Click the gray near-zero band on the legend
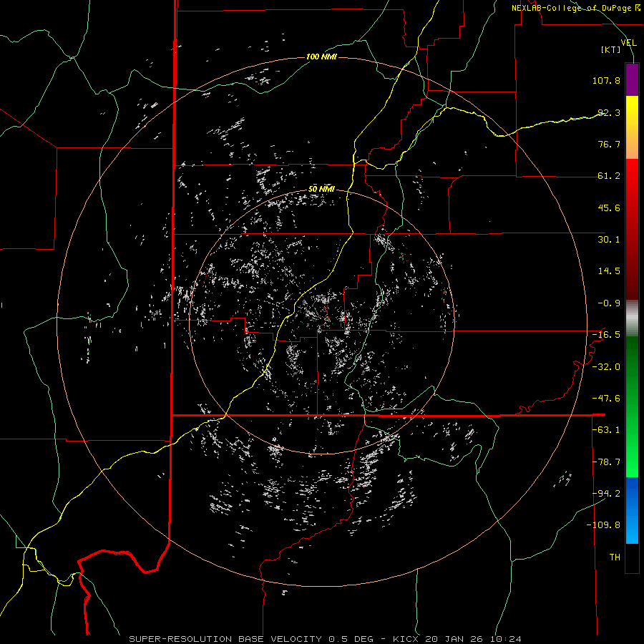Viewport: 644px width, 644px height. [632, 318]
